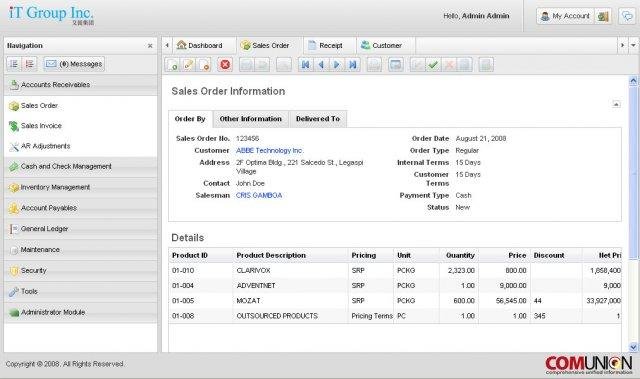Expand the Tools section

click(80, 291)
